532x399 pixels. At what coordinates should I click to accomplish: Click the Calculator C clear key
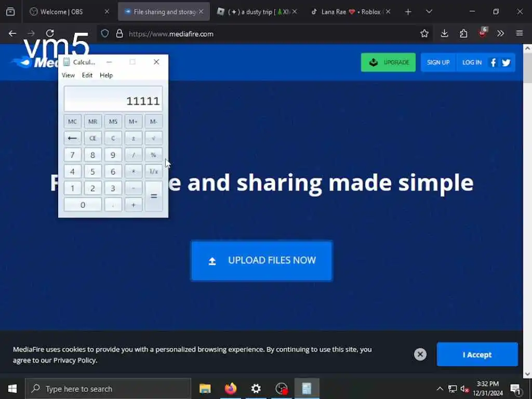[x=113, y=138]
